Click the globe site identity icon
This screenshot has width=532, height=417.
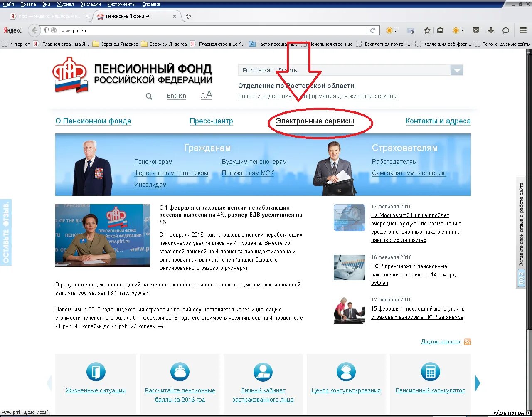pyautogui.click(x=54, y=30)
